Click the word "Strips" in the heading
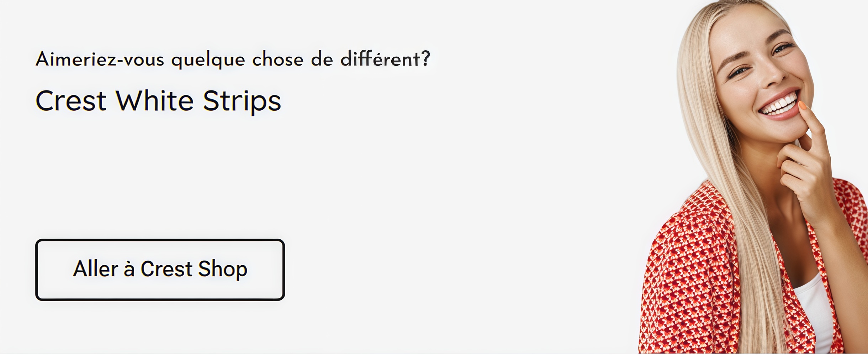The height and width of the screenshot is (355, 868). [x=242, y=101]
